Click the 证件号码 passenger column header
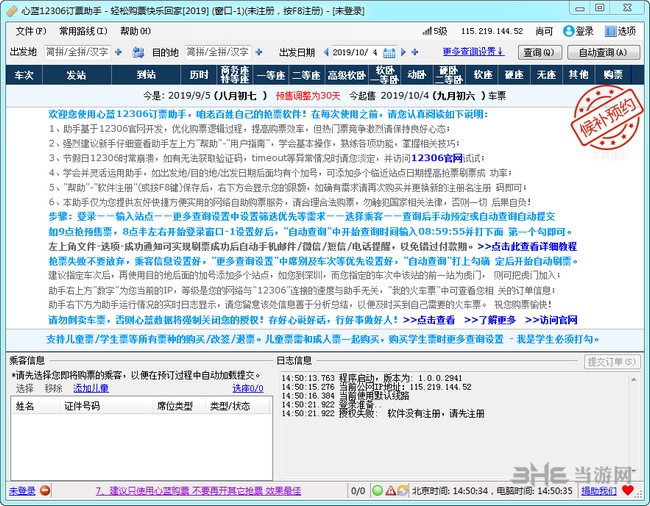Image resolution: width=650 pixels, height=506 pixels. (107, 406)
